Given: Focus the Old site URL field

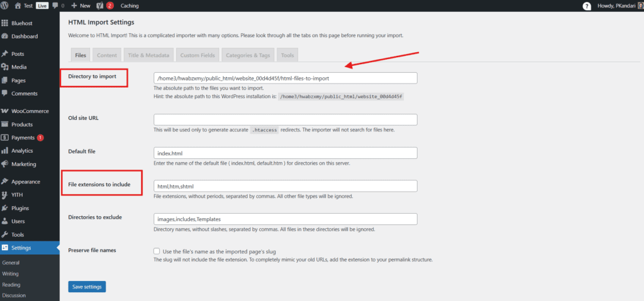Looking at the screenshot, I should click(286, 119).
